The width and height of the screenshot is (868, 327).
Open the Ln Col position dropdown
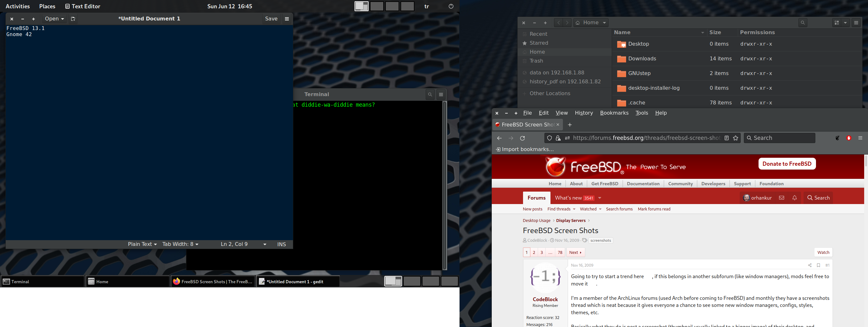coord(243,244)
